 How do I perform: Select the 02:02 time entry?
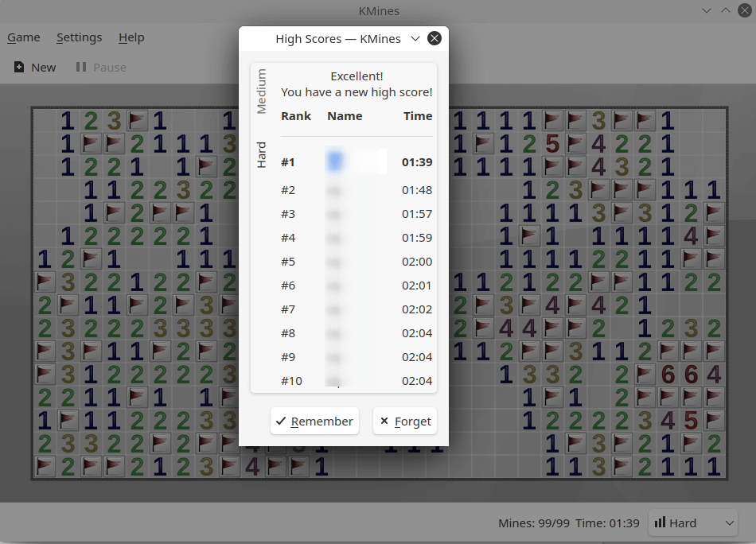point(417,309)
